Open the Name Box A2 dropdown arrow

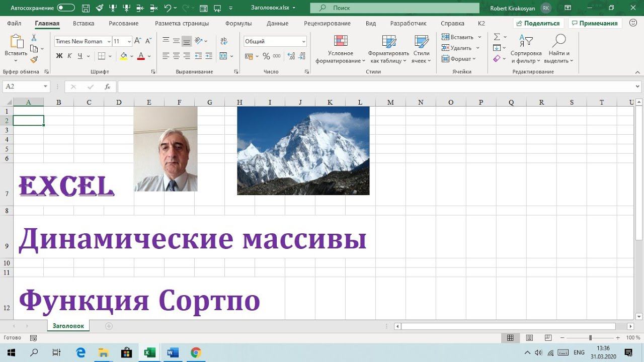45,86
